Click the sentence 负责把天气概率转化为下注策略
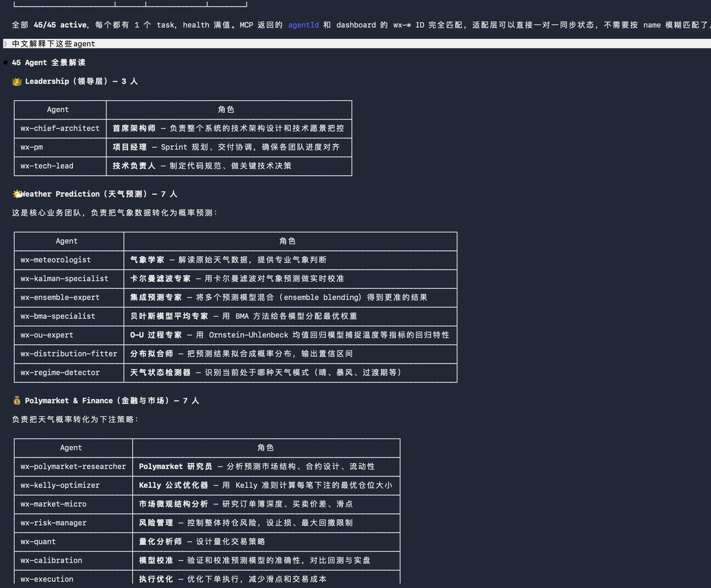This screenshot has height=588, width=711. pyautogui.click(x=75, y=419)
